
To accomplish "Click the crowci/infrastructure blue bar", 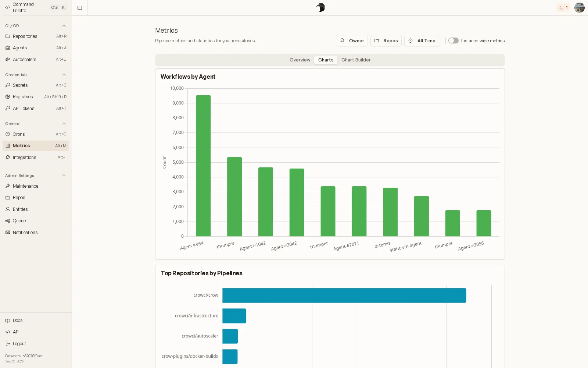I will click(x=234, y=316).
